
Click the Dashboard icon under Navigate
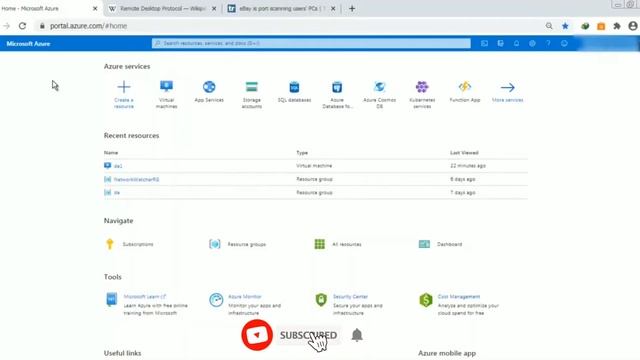pyautogui.click(x=424, y=244)
